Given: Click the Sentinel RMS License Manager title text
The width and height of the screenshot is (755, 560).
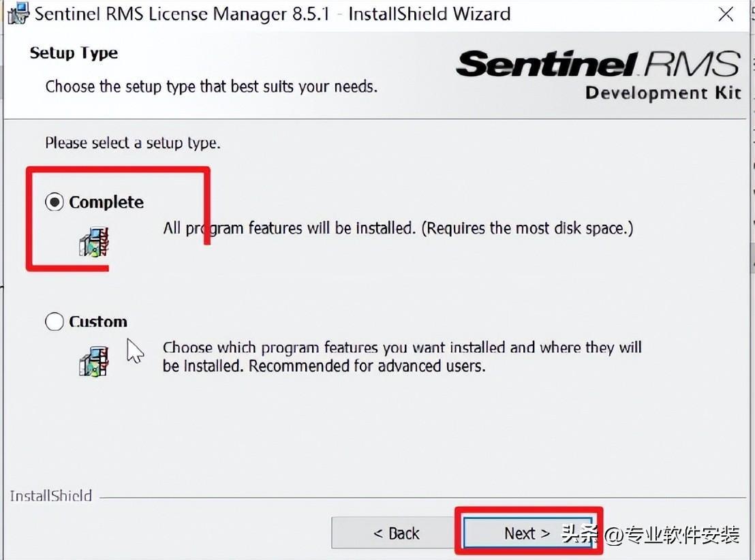Looking at the screenshot, I should point(272,14).
